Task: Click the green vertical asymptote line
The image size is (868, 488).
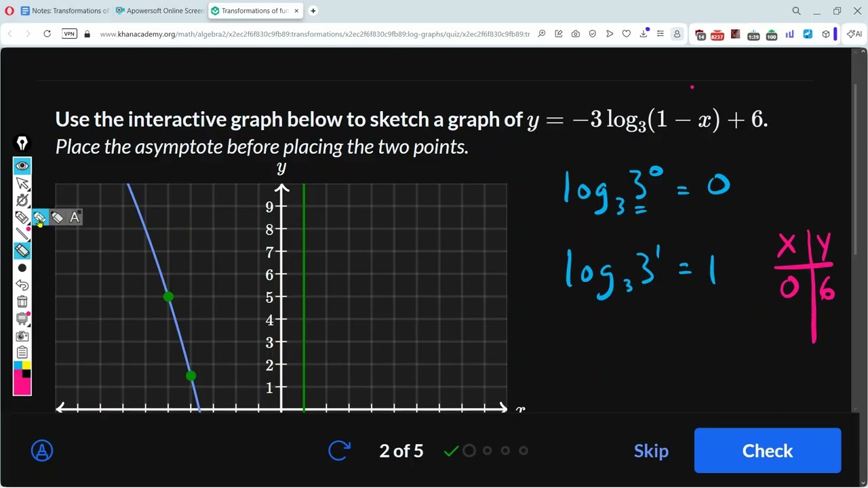Action: pos(304,297)
